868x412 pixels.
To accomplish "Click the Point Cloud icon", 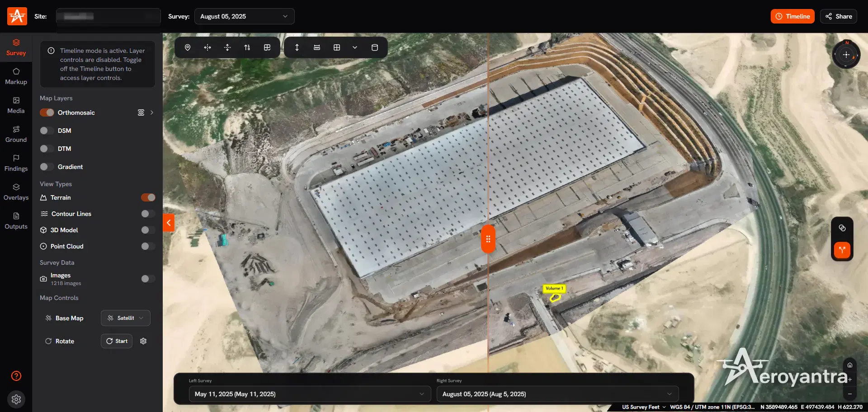I will [x=43, y=246].
